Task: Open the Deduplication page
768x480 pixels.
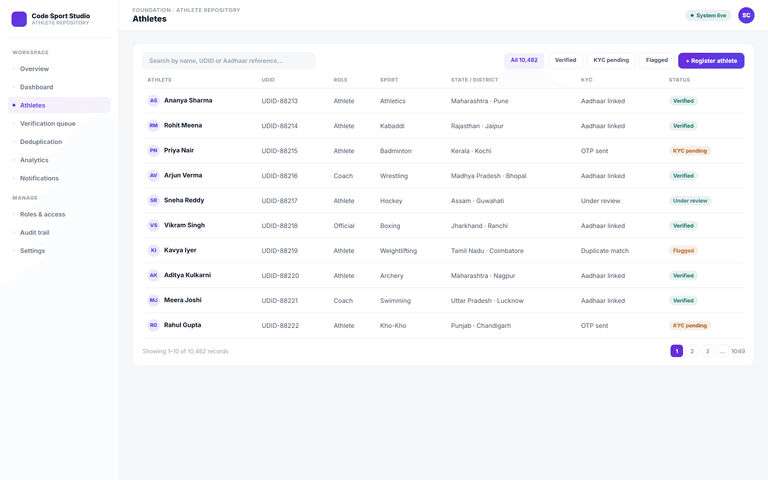Action: [x=59, y=142]
